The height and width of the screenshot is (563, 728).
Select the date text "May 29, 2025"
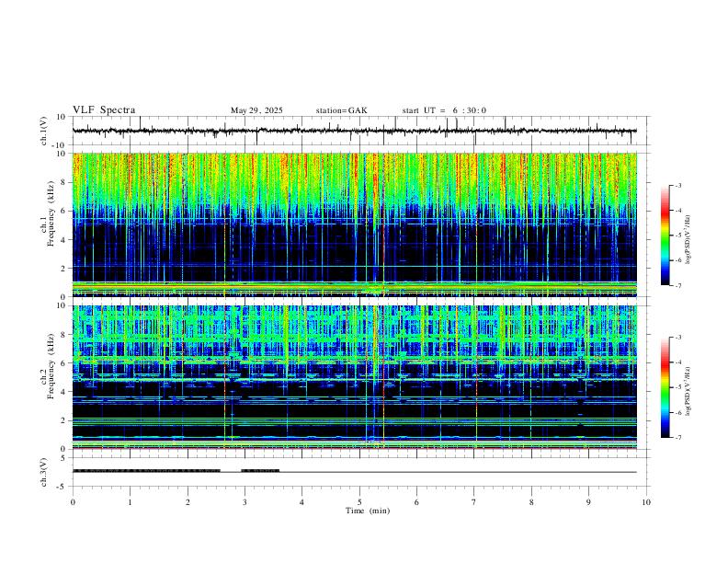click(x=256, y=110)
